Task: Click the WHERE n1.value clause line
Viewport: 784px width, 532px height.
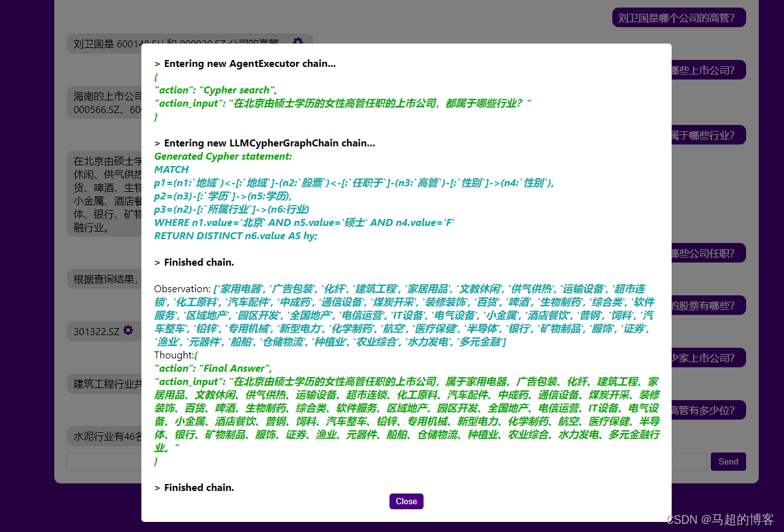Action: click(x=304, y=223)
